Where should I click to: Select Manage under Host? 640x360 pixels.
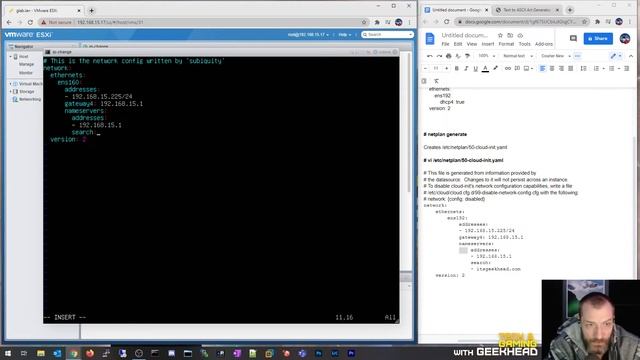tap(27, 64)
